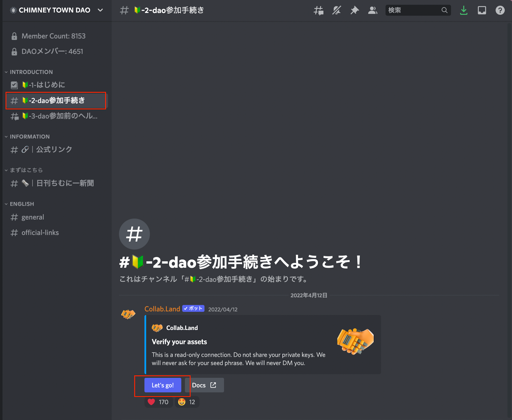
Task: Click the server boost badge icon
Action: coord(13,10)
